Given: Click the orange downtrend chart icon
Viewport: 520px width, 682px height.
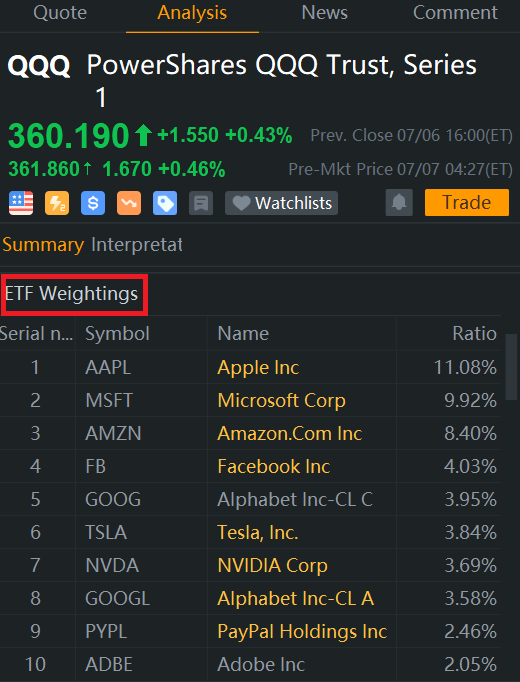Looking at the screenshot, I should [x=129, y=203].
